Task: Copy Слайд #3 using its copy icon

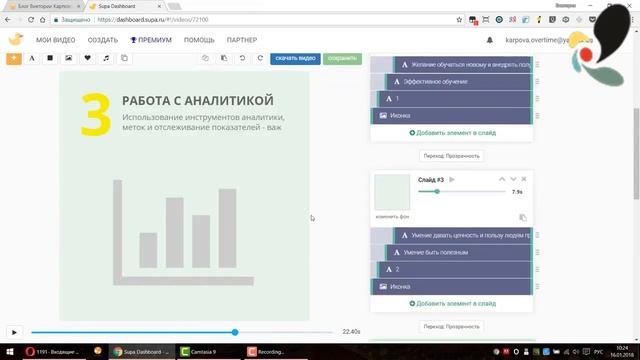Action: click(x=523, y=218)
